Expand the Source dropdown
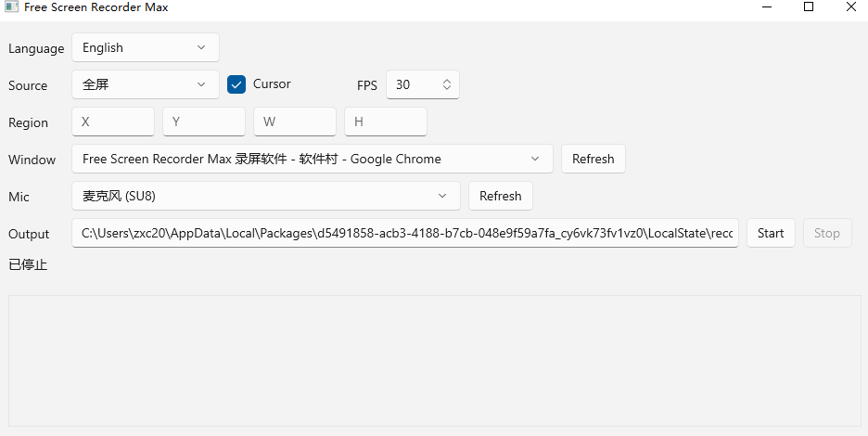The height and width of the screenshot is (436, 868). 145,84
